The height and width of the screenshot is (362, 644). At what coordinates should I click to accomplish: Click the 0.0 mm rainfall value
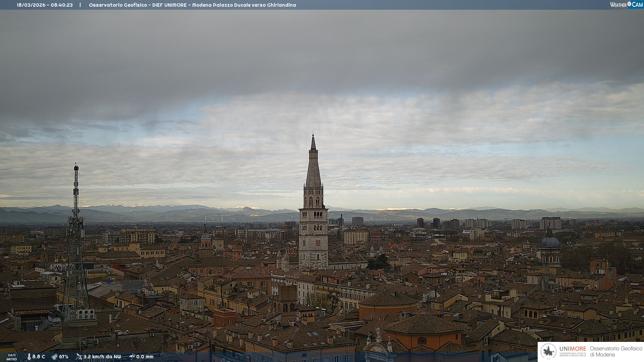click(x=145, y=357)
